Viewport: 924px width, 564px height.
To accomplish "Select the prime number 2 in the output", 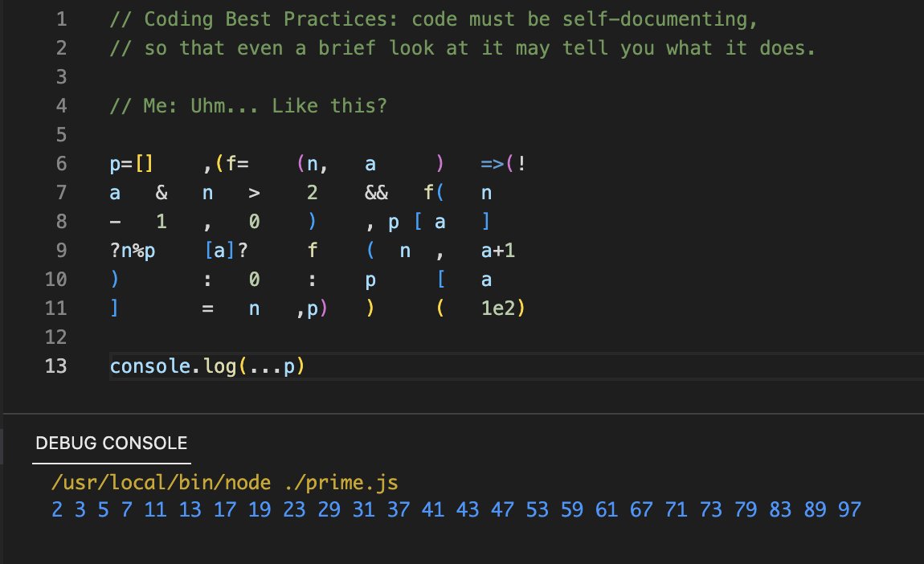I will (56, 509).
